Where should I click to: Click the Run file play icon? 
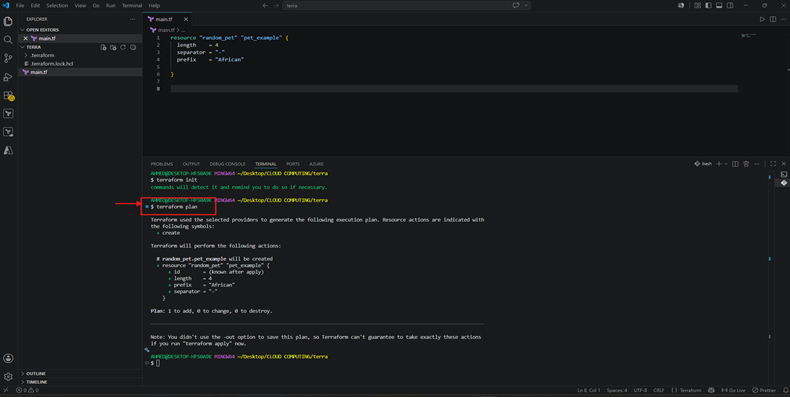tap(762, 19)
